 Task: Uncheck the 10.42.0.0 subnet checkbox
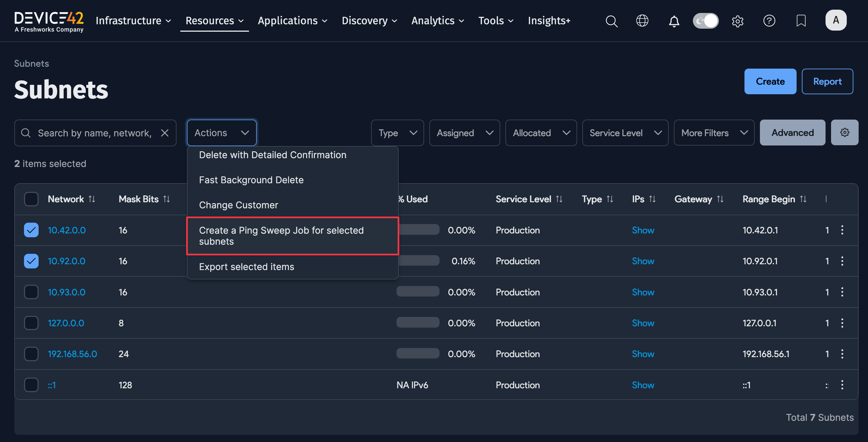(x=31, y=230)
